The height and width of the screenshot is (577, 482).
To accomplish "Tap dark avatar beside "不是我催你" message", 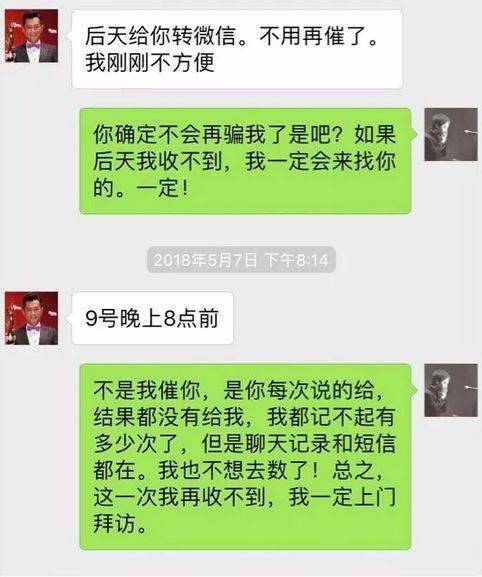I will (451, 390).
